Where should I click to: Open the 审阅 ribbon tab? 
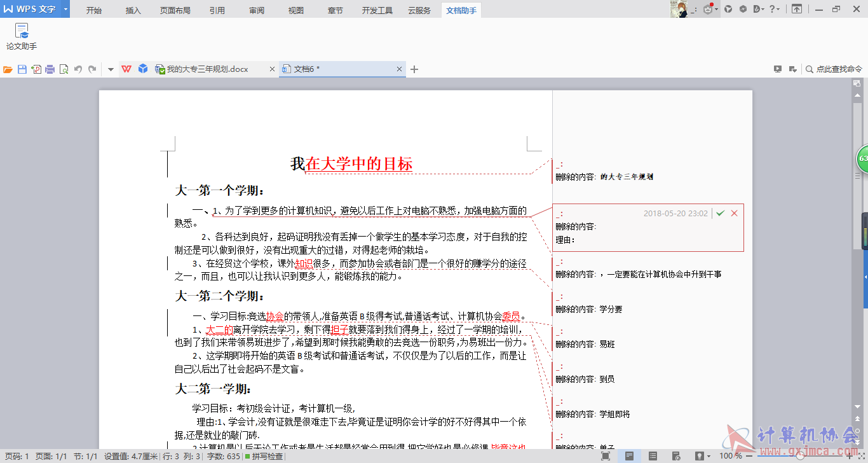pos(257,10)
